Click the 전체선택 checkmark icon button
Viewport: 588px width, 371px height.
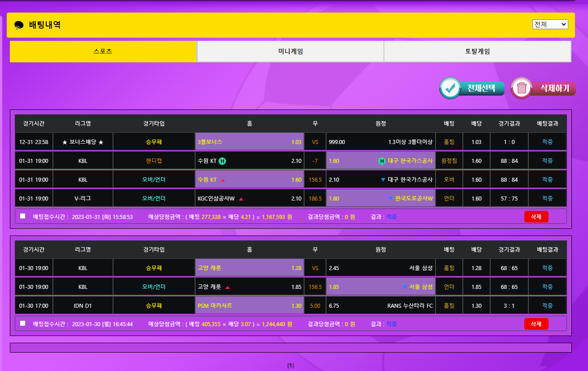point(450,88)
